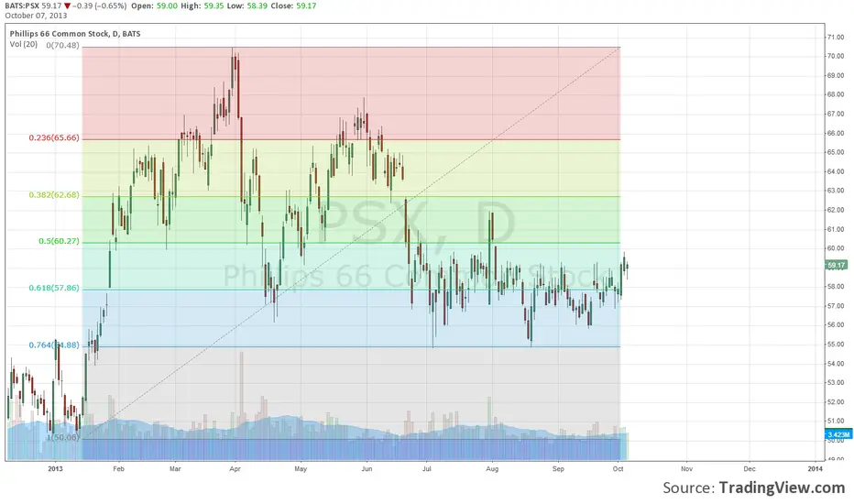Click the BATS:PSX ticker symbol

point(22,6)
